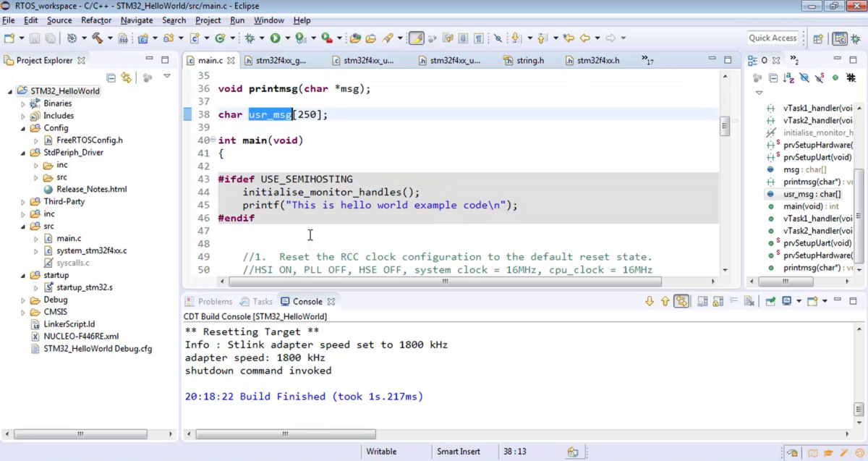The image size is (868, 461).
Task: Toggle Show Whitespace Characters pilcrow icon
Action: [x=479, y=38]
